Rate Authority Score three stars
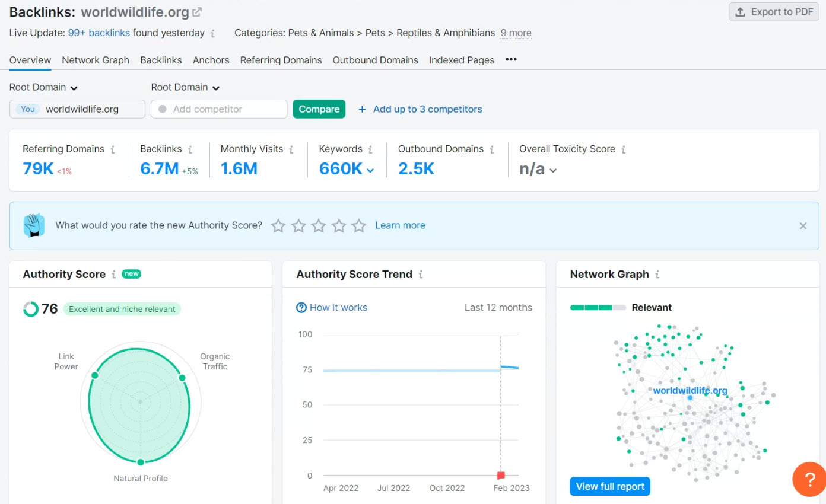The height and width of the screenshot is (504, 826). (319, 225)
